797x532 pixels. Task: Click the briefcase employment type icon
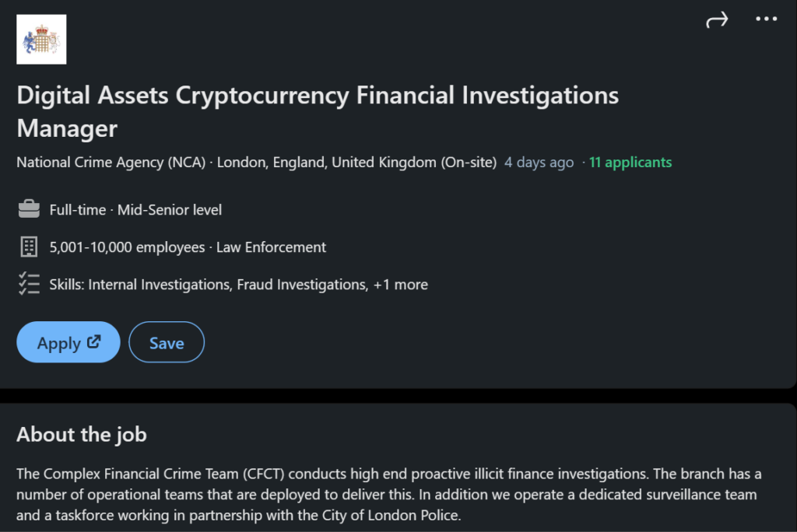click(28, 209)
